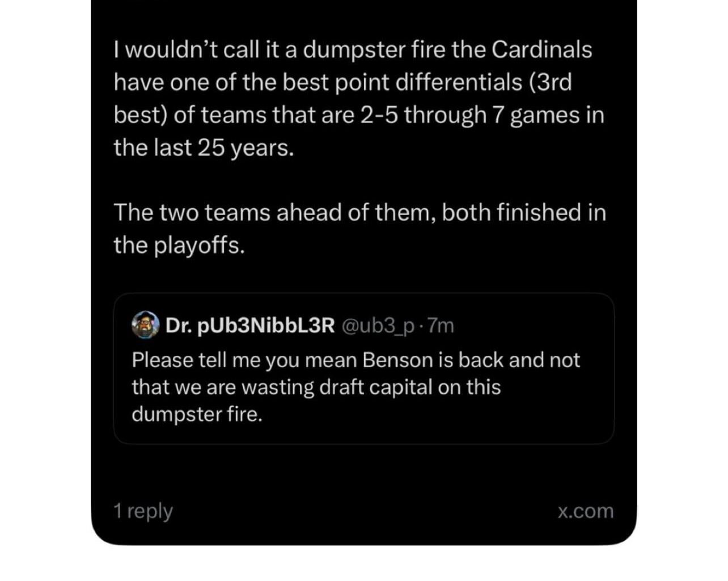Screen dimensions: 728x581
Task: Click the word "Cardinals" in the post
Action: click(x=541, y=50)
